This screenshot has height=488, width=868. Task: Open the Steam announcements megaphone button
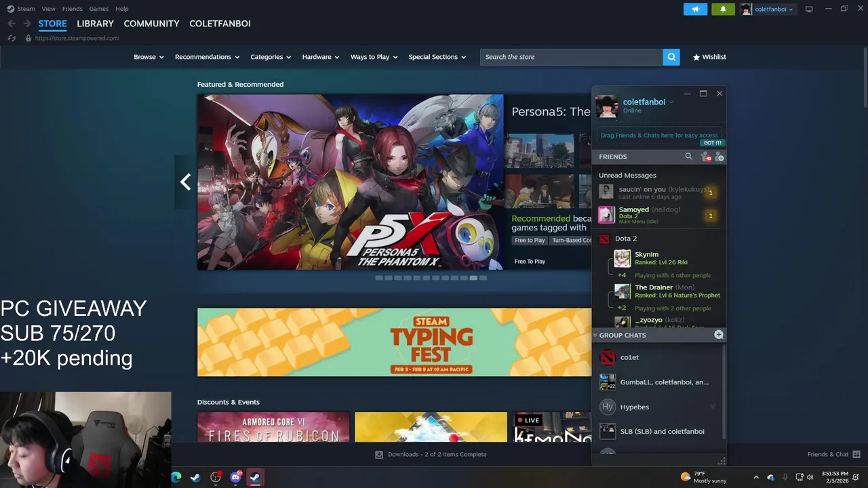(695, 9)
